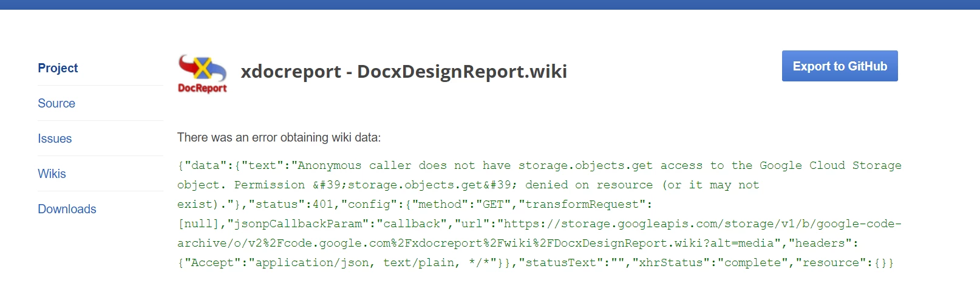The width and height of the screenshot is (980, 308).
Task: Click the Export to GitHub button
Action: coord(840,66)
